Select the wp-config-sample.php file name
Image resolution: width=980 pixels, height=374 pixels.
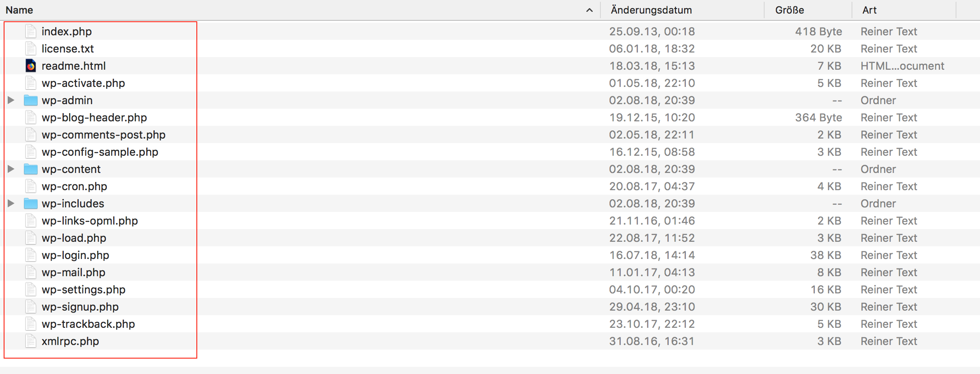pyautogui.click(x=100, y=152)
